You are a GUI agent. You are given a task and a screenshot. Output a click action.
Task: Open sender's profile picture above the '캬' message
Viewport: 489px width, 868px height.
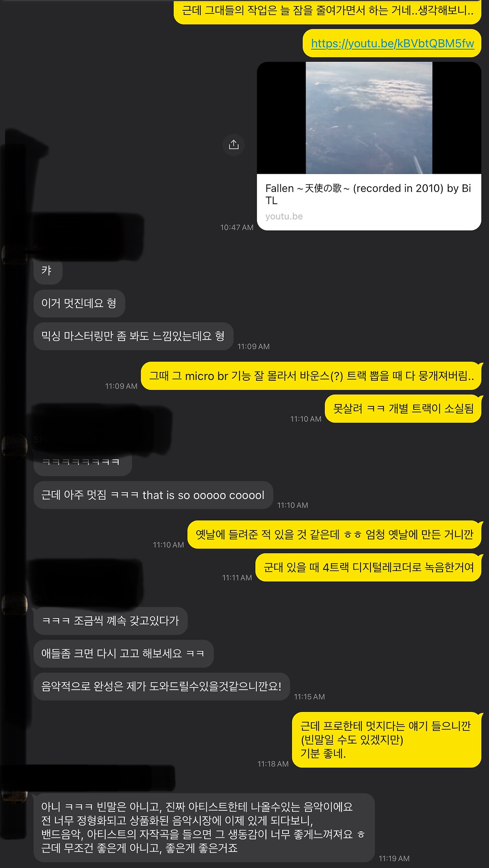(x=15, y=253)
